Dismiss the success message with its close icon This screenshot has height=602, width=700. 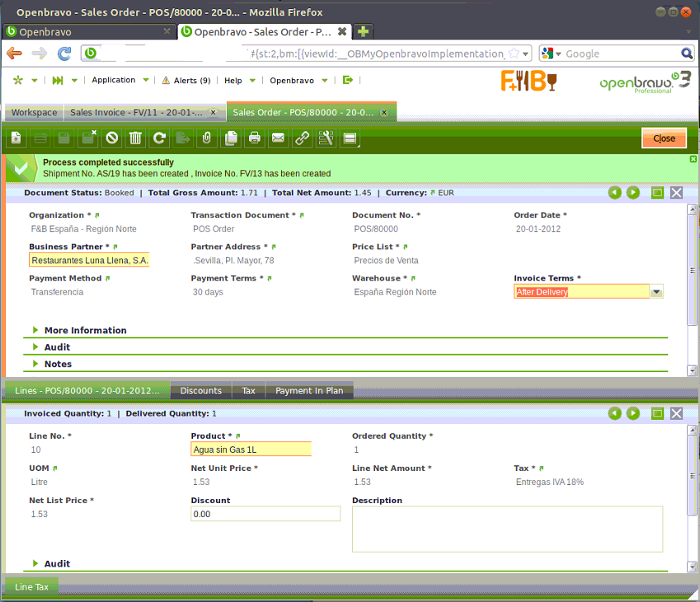click(693, 159)
